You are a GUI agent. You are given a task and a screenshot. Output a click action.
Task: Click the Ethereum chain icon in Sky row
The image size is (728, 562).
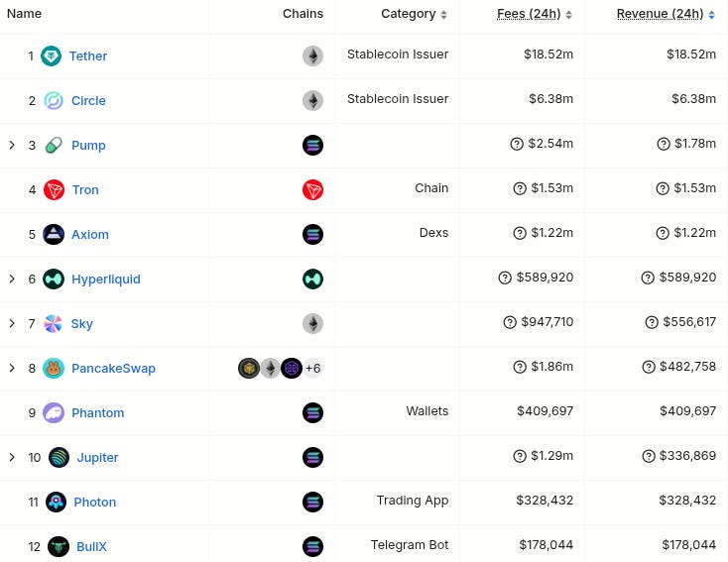click(313, 323)
